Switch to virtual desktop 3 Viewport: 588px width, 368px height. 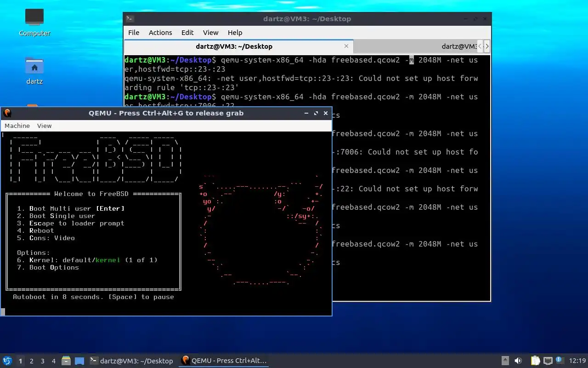click(42, 361)
